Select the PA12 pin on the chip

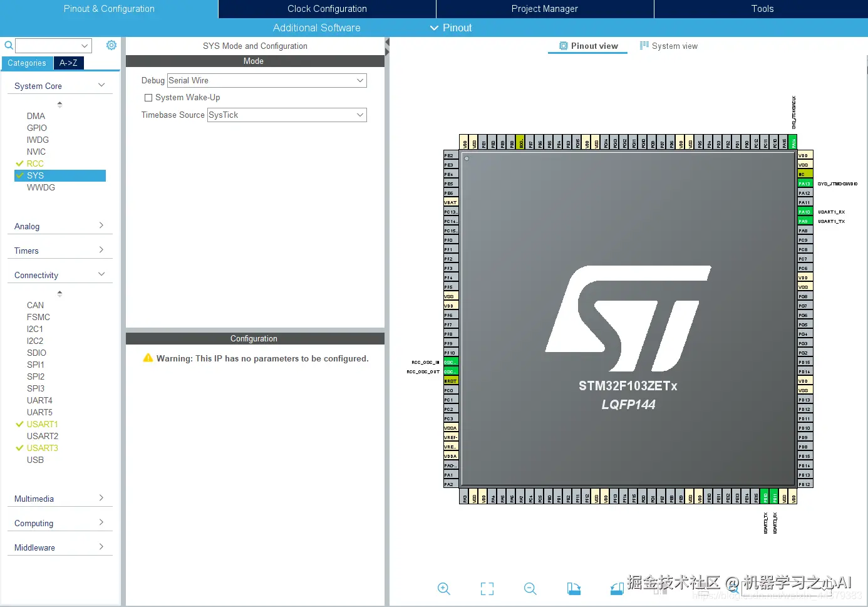click(x=805, y=193)
